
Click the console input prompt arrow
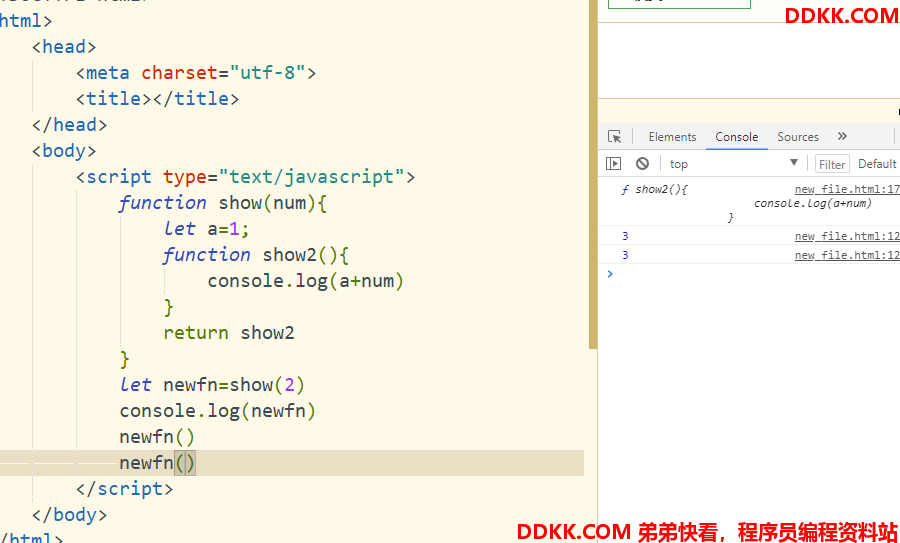[x=610, y=274]
